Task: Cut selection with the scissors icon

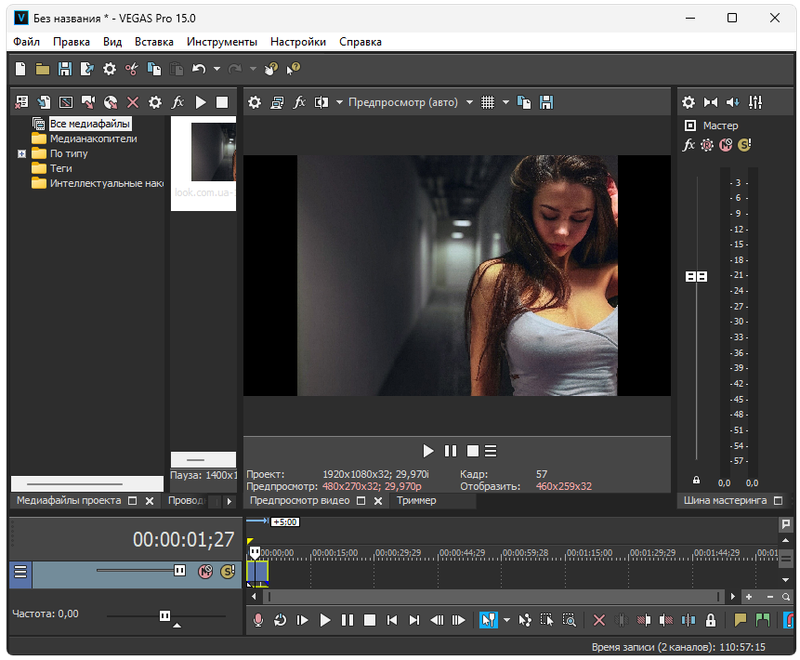Action: (x=132, y=68)
